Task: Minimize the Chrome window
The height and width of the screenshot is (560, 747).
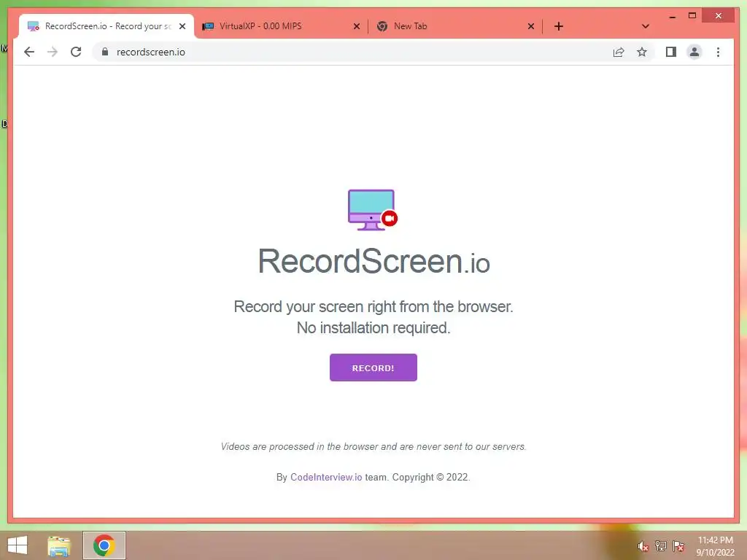Action: coord(672,16)
